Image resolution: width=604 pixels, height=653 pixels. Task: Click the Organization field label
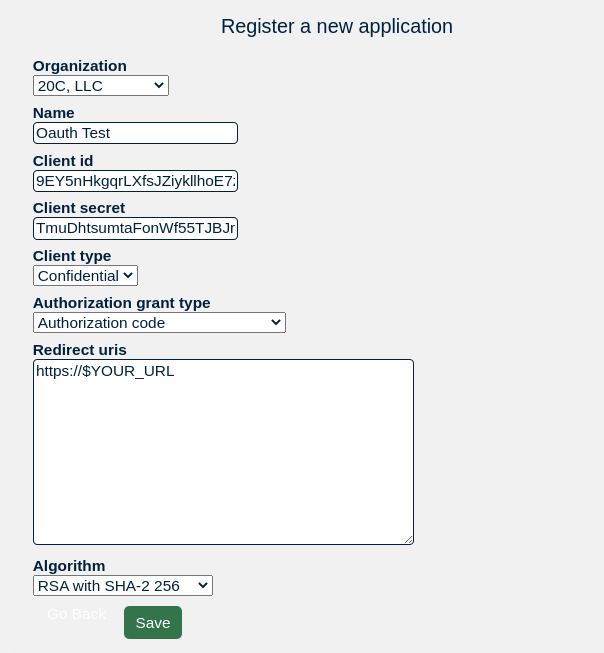[x=80, y=66]
